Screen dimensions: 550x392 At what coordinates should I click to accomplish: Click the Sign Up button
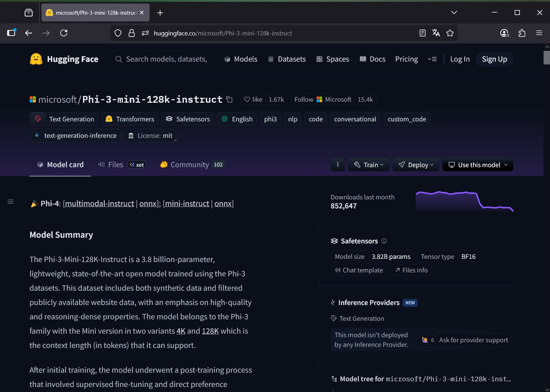495,59
